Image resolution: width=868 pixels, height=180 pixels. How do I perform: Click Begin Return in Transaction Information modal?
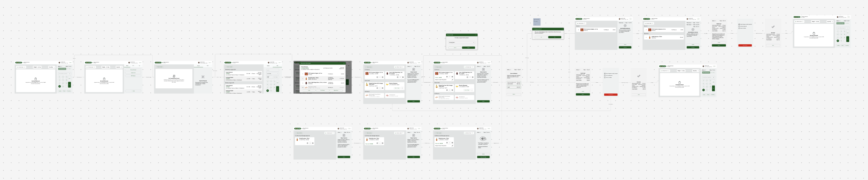click(336, 91)
